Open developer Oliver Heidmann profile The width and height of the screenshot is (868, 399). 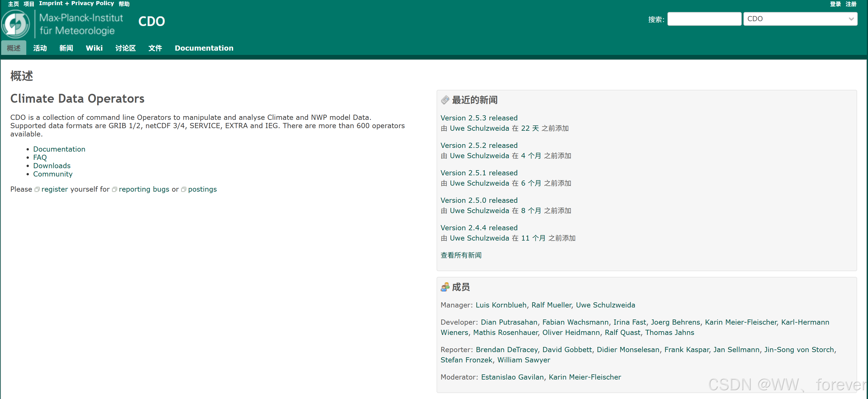click(571, 333)
